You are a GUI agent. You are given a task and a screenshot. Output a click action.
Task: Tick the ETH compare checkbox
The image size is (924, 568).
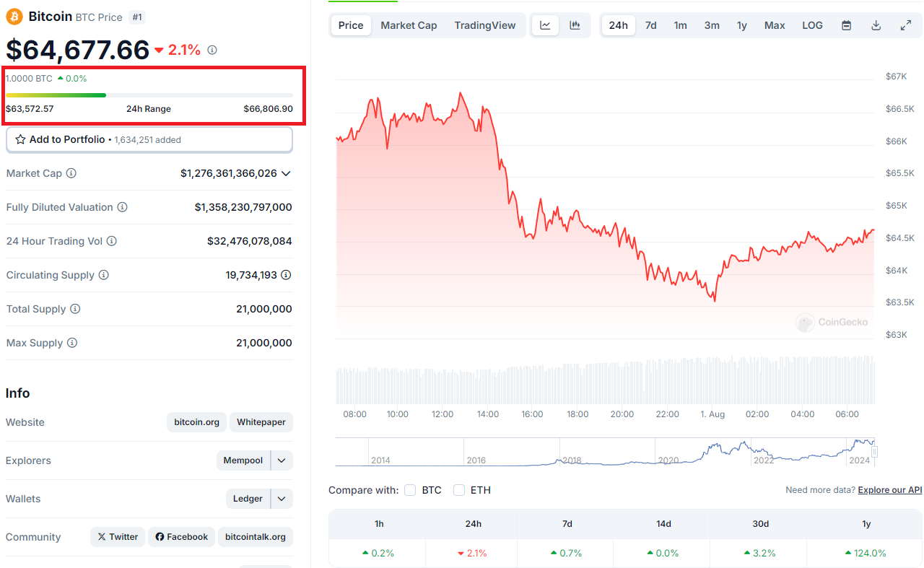[459, 490]
